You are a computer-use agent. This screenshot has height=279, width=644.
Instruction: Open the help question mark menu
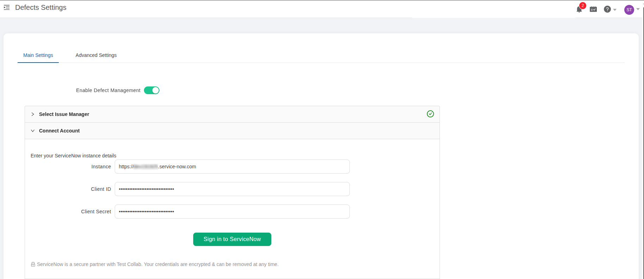(607, 9)
